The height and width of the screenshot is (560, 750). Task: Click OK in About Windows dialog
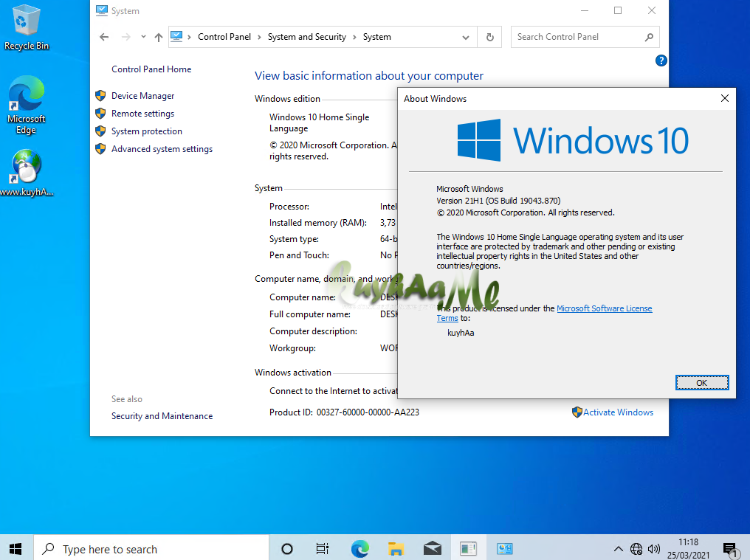[x=702, y=383]
